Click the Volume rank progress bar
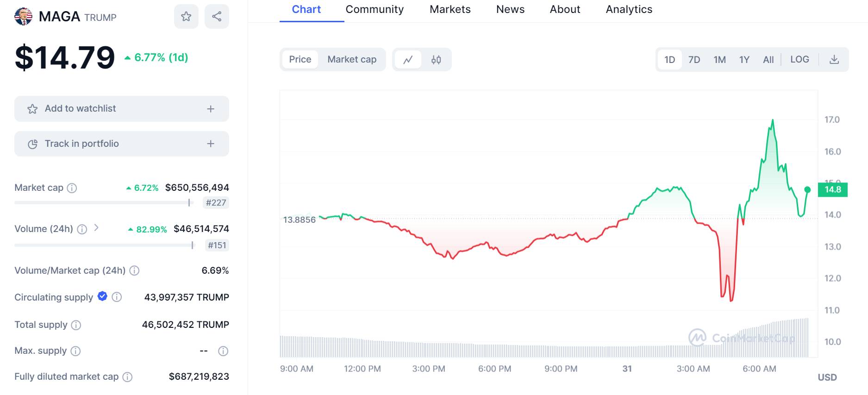The height and width of the screenshot is (395, 868). tap(104, 245)
